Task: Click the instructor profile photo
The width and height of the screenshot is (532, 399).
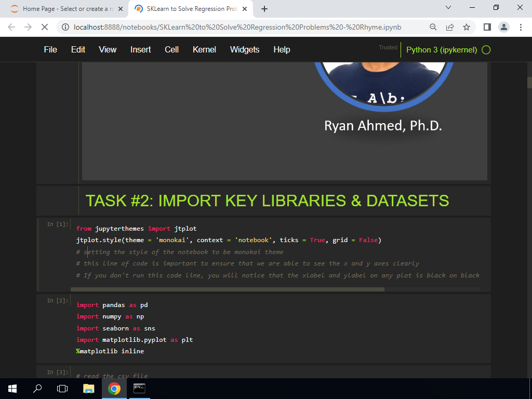Action: pos(384,87)
